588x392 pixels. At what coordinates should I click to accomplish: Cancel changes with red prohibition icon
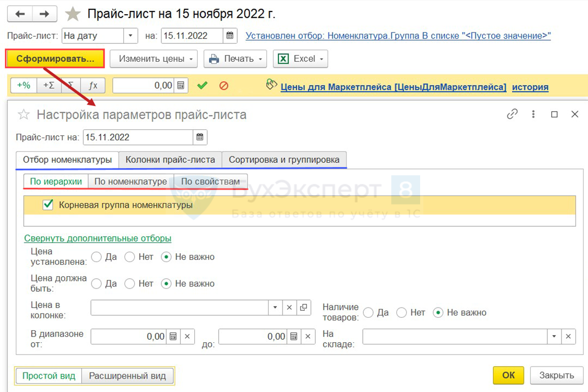224,86
